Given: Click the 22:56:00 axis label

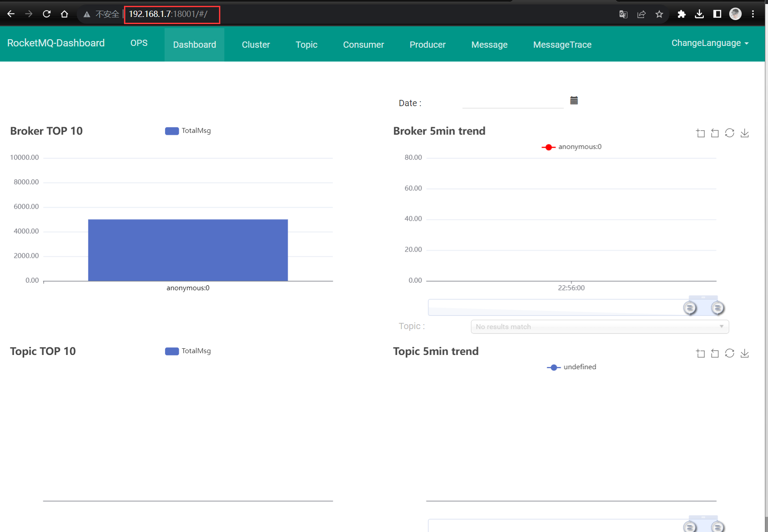Looking at the screenshot, I should pyautogui.click(x=571, y=288).
